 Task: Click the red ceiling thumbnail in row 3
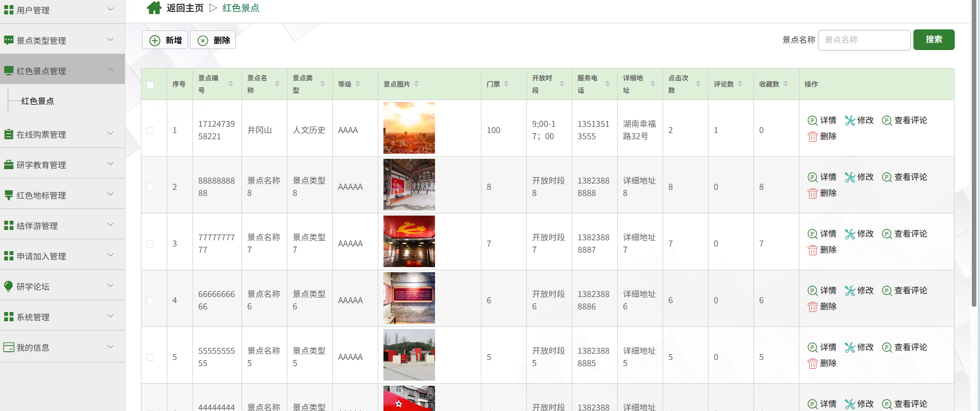tap(409, 241)
